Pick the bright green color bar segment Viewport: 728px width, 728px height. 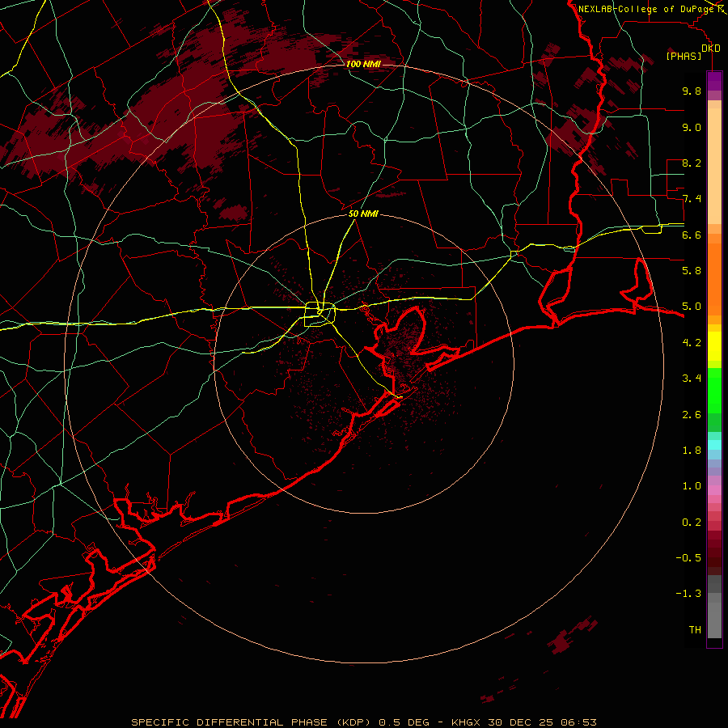714,390
